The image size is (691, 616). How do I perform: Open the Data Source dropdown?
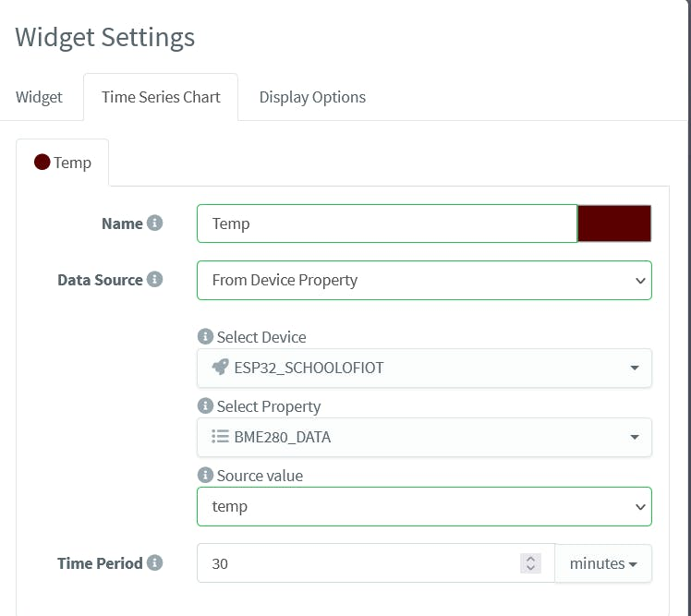tap(424, 280)
